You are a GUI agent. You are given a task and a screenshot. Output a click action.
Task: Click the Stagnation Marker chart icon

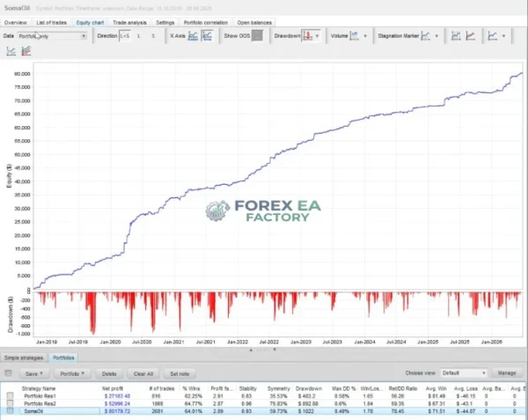[x=425, y=36]
